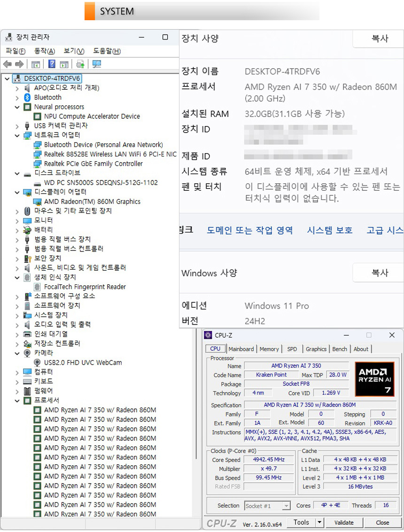Click the Update driver toolbar icon
This screenshot has width=404, height=532.
(x=80, y=64)
